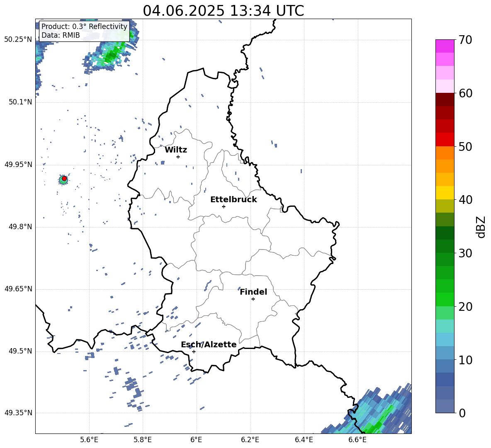Click the 60 colorbar tick label
The width and height of the screenshot is (491, 448).
coord(465,93)
